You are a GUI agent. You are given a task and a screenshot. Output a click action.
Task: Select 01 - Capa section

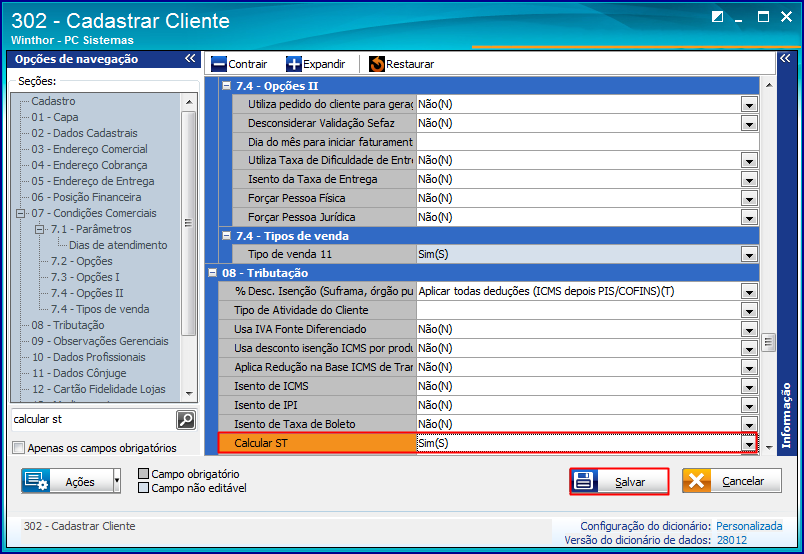pyautogui.click(x=55, y=117)
